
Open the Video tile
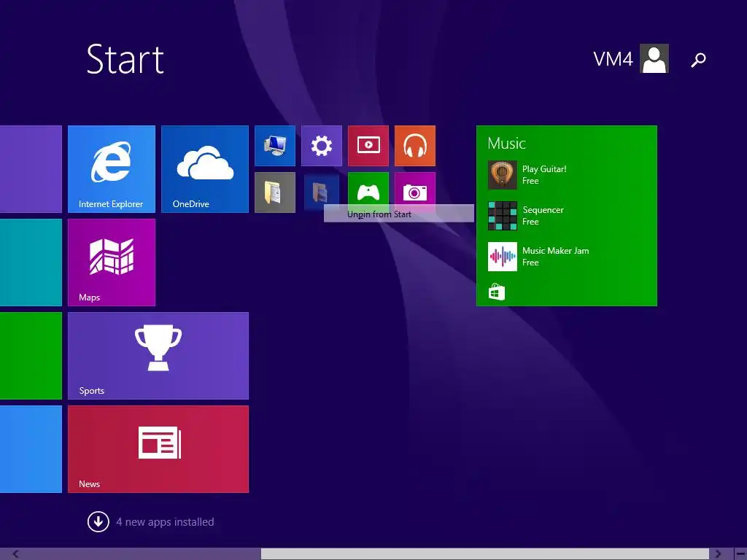click(368, 146)
